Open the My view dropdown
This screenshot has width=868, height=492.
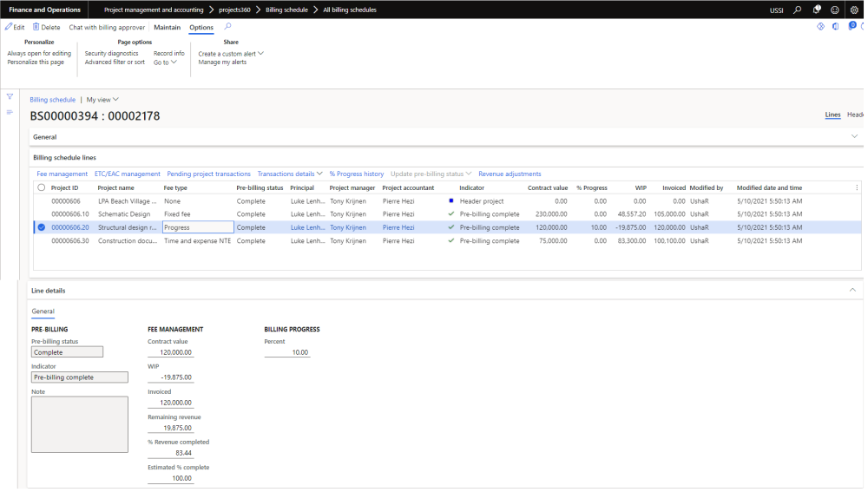tap(102, 100)
